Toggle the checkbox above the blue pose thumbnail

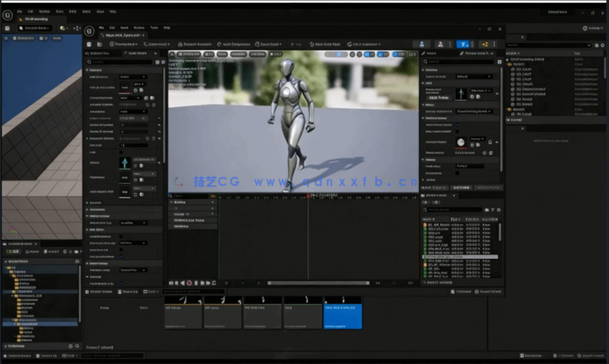121,151
